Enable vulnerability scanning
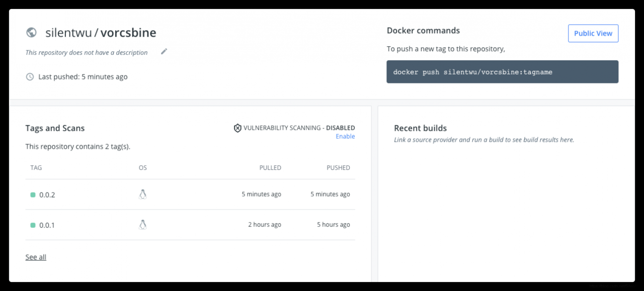644x291 pixels. coord(345,137)
